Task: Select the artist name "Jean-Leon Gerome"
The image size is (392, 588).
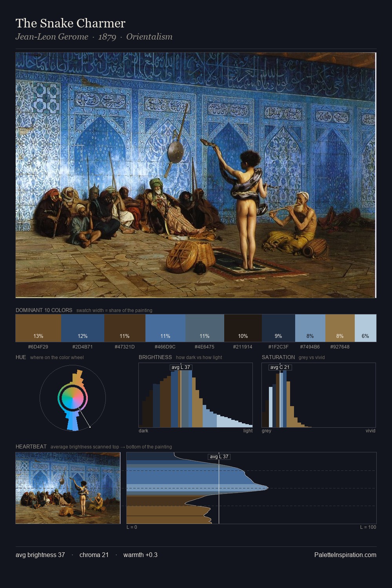Action: pos(52,37)
